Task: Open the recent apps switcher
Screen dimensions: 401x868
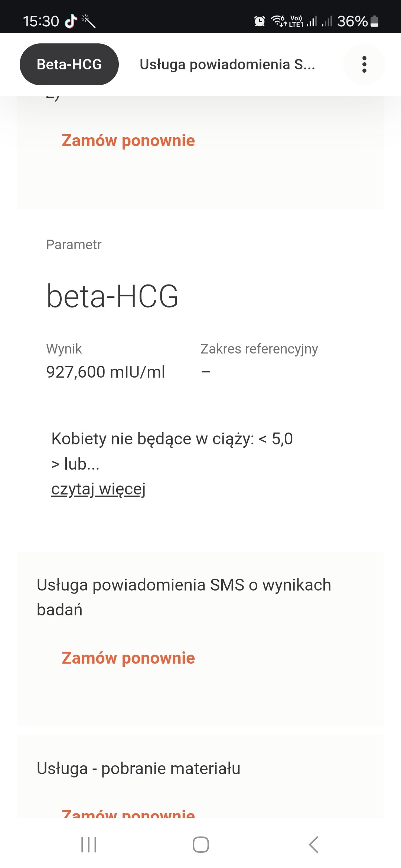Action: (x=89, y=845)
